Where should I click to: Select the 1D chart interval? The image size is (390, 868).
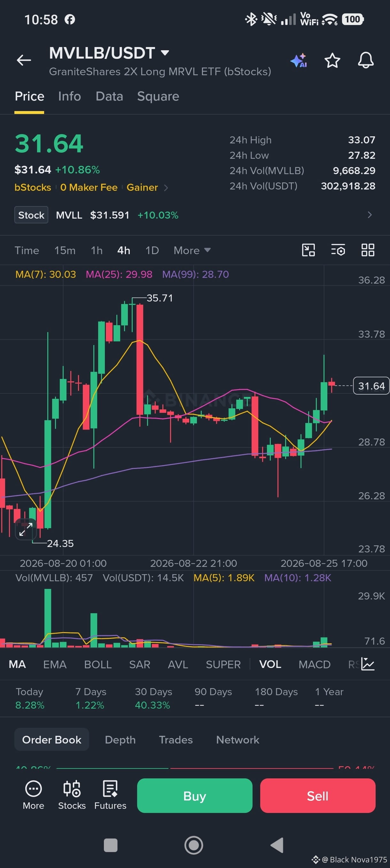(x=152, y=250)
